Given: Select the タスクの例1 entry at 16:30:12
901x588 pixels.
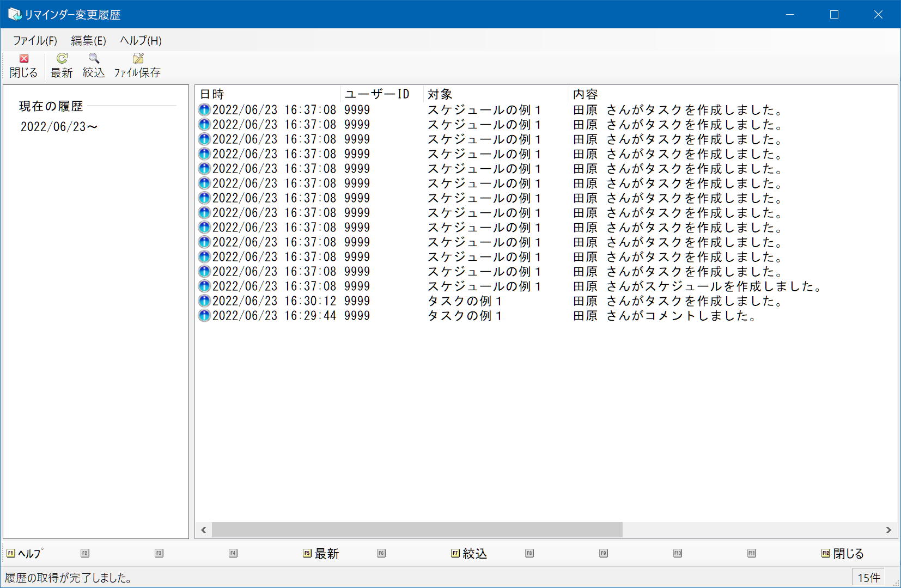Looking at the screenshot, I should pos(546,301).
